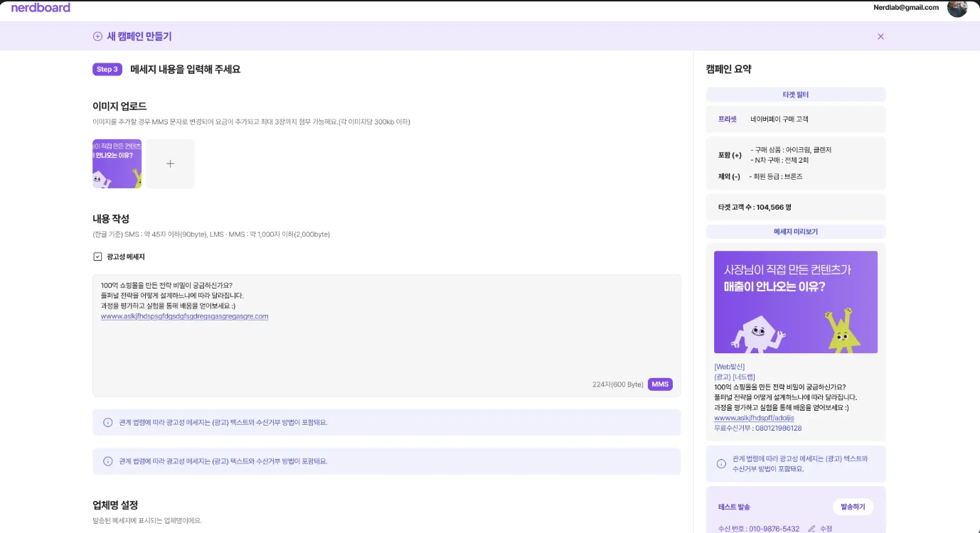Click the info icon in the summary panel notice
The width and height of the screenshot is (980, 533).
[x=721, y=464]
